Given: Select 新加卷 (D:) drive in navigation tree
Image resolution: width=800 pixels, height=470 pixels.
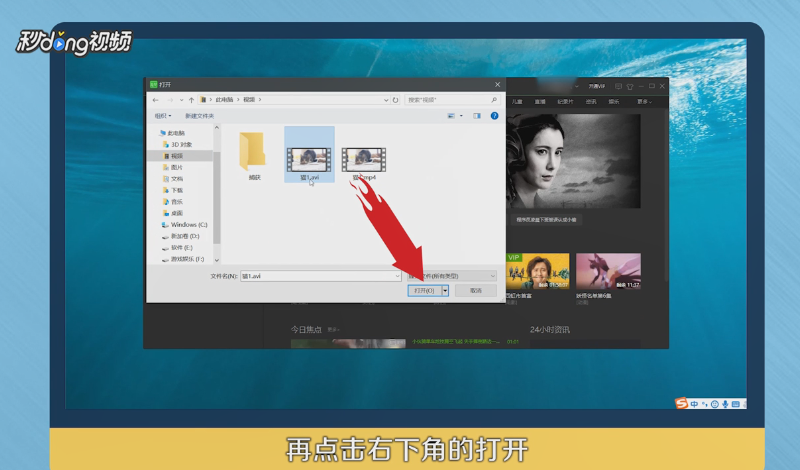Looking at the screenshot, I should click(181, 236).
